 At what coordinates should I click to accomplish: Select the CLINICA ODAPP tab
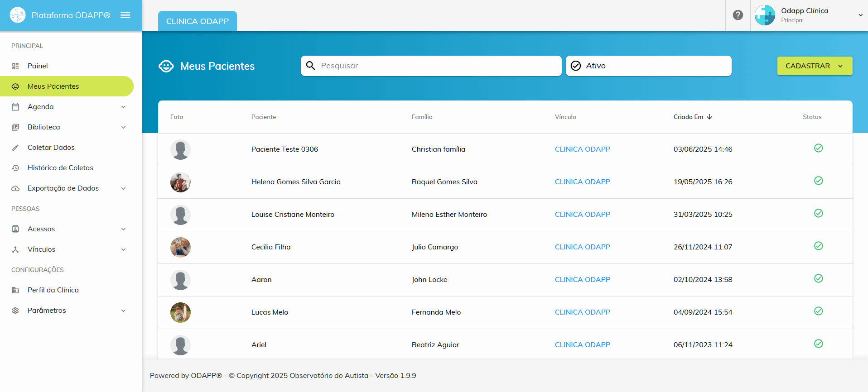pos(198,21)
